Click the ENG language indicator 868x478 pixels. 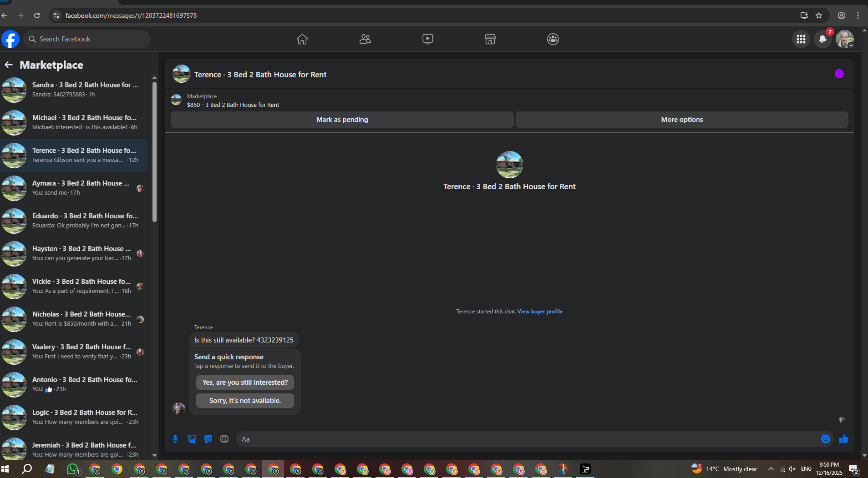pyautogui.click(x=806, y=469)
